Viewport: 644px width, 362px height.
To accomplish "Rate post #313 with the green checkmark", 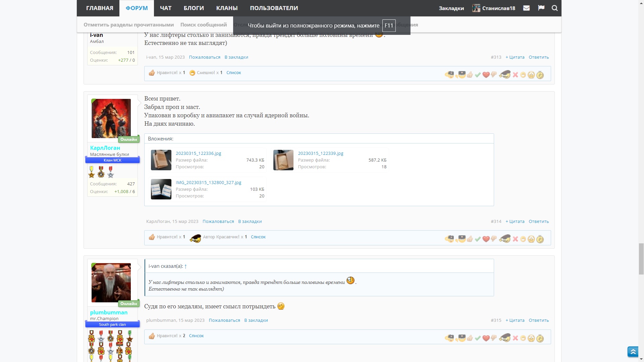I will click(478, 75).
